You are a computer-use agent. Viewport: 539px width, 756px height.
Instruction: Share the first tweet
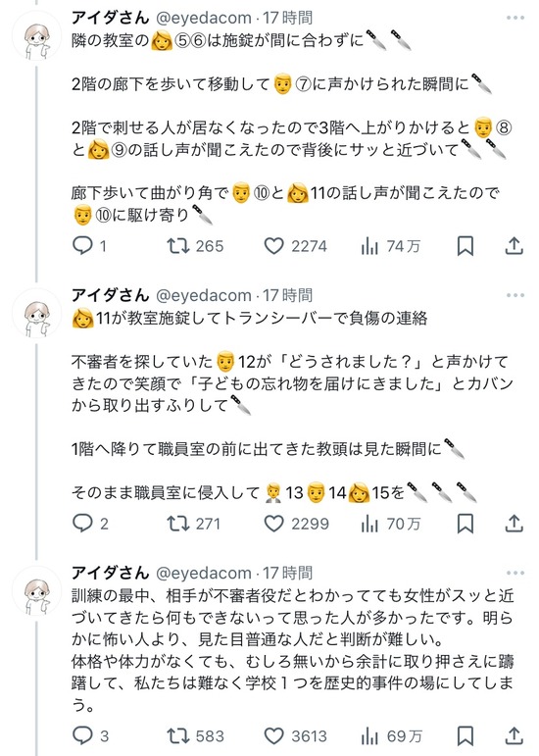pyautogui.click(x=514, y=246)
